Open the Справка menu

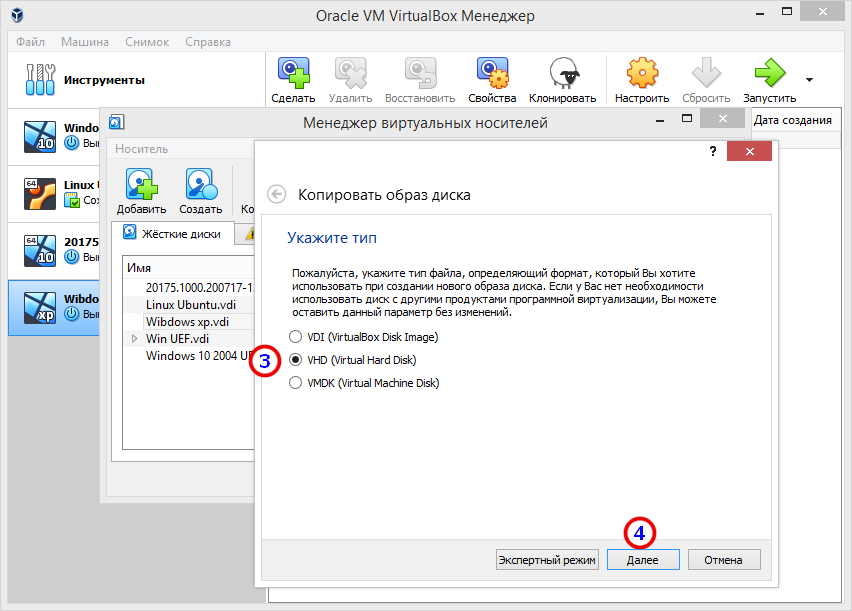tap(208, 42)
